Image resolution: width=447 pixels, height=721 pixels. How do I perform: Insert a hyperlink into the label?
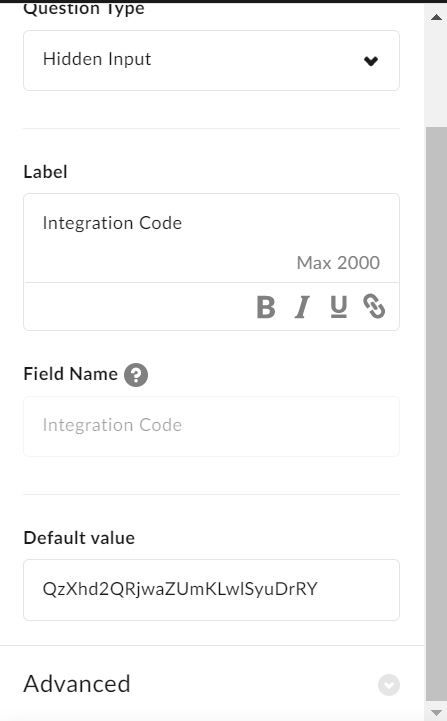click(374, 307)
